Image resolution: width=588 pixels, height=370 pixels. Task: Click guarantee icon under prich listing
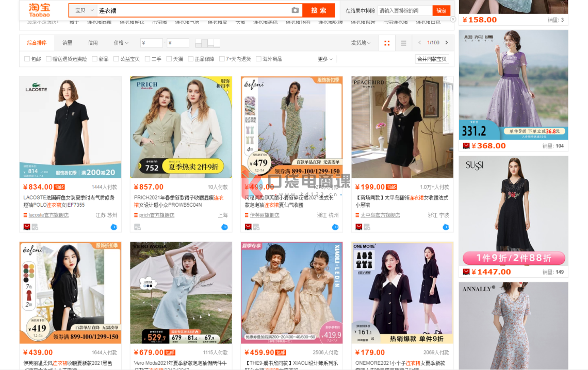coord(137,227)
